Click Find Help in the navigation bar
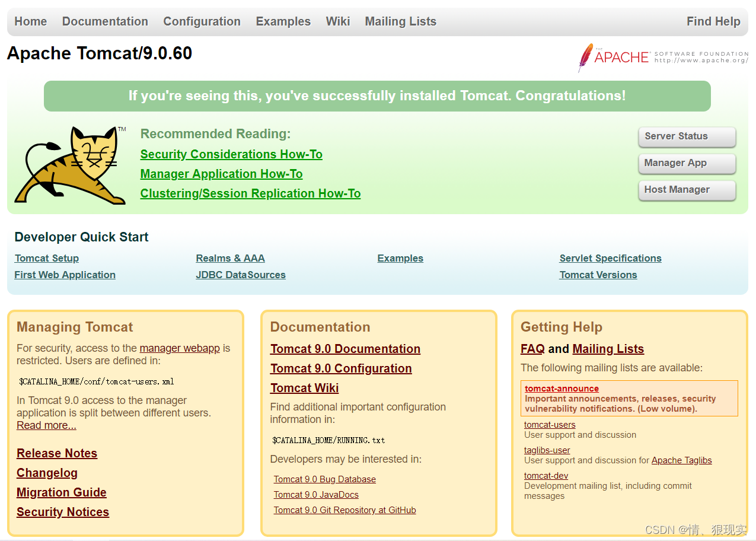This screenshot has width=756, height=541. pos(713,21)
